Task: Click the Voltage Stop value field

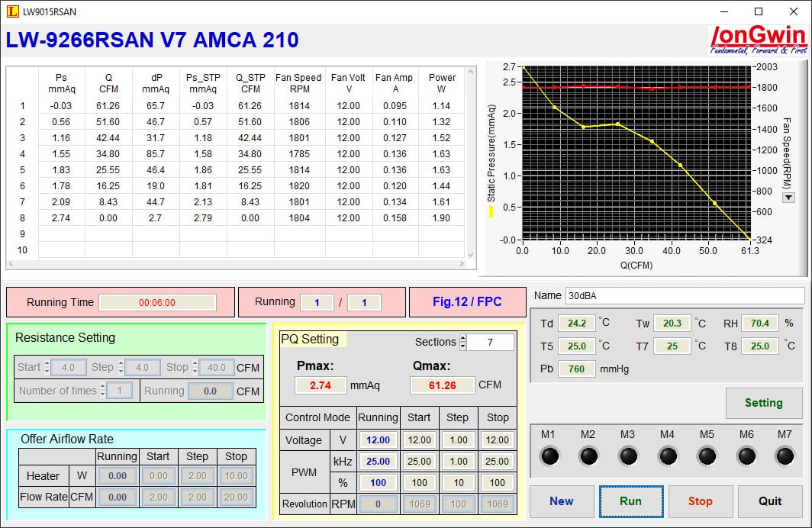Action: (497, 440)
